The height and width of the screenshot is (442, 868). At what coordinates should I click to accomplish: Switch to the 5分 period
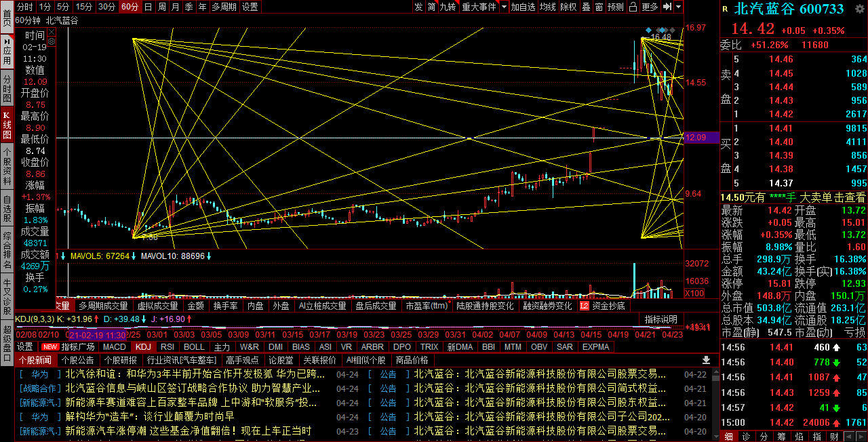pos(63,7)
